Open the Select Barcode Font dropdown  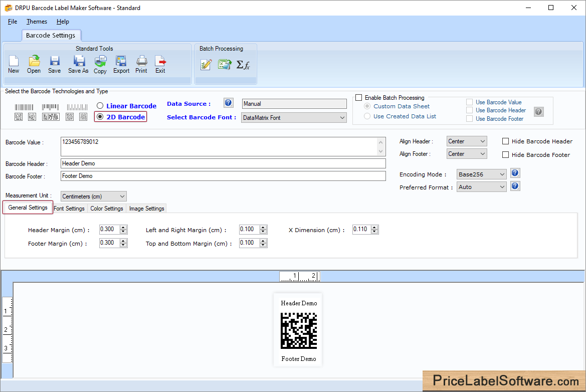tap(294, 118)
